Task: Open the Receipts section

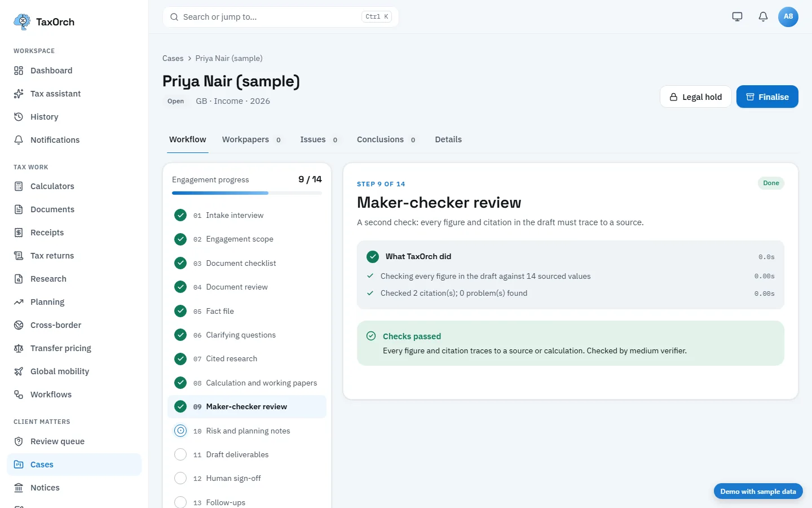Action: coord(74,233)
